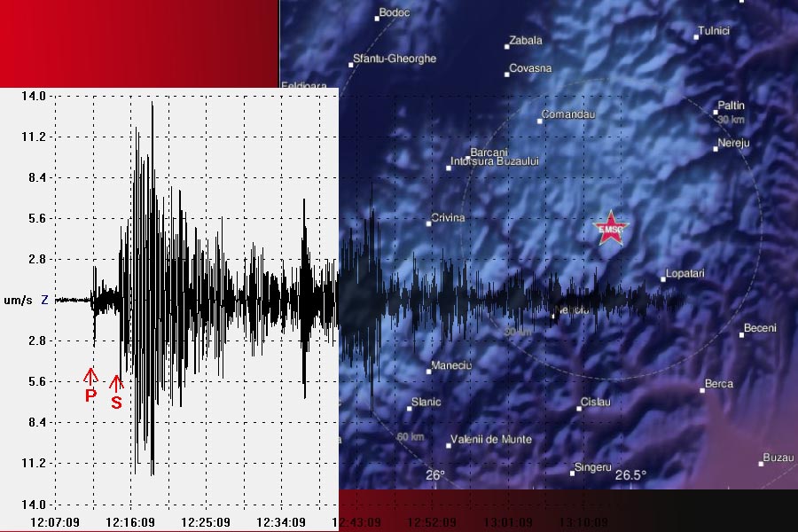Click the top 14.0 amplitude axis label
This screenshot has width=798, height=532.
(x=34, y=96)
